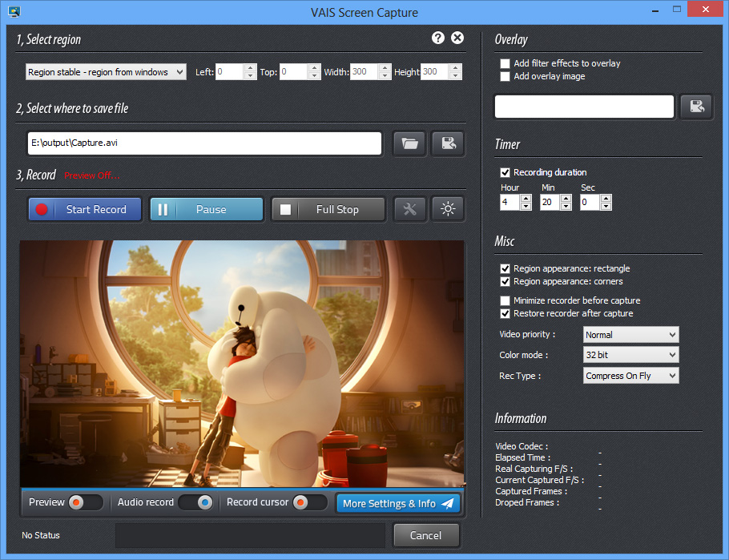The image size is (729, 560).
Task: Decrease the Min value with down arrow
Action: (566, 207)
